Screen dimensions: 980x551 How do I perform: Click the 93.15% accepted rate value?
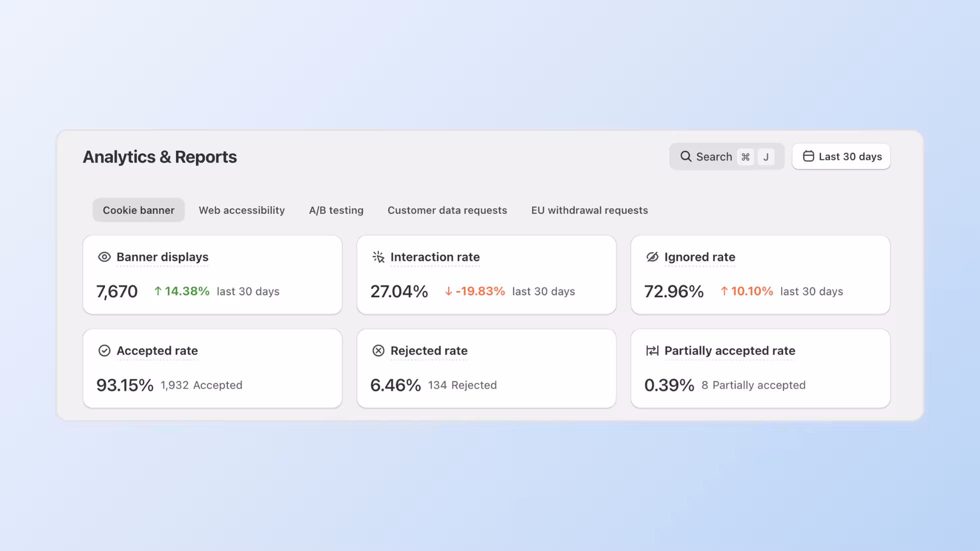(x=124, y=385)
